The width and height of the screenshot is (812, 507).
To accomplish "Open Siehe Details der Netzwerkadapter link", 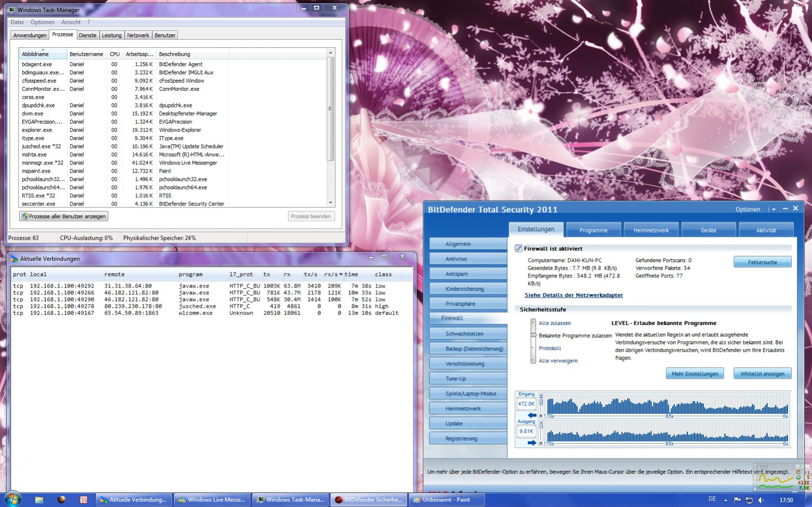I will click(574, 295).
